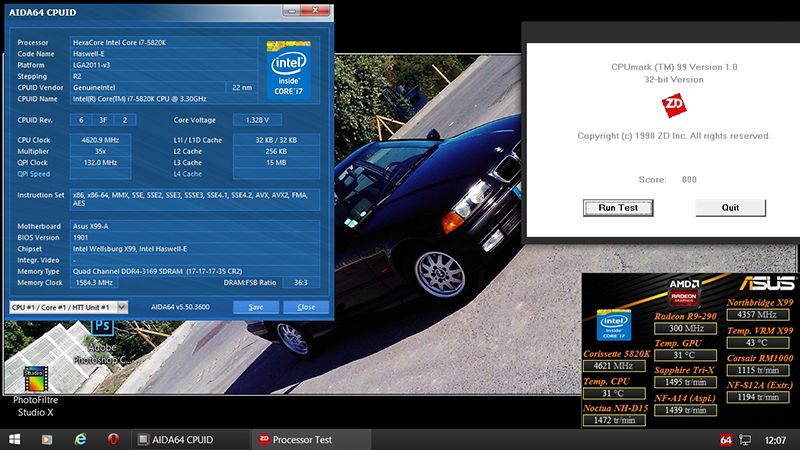
Task: Click the L2 Cache value '256 KB'
Action: click(276, 152)
